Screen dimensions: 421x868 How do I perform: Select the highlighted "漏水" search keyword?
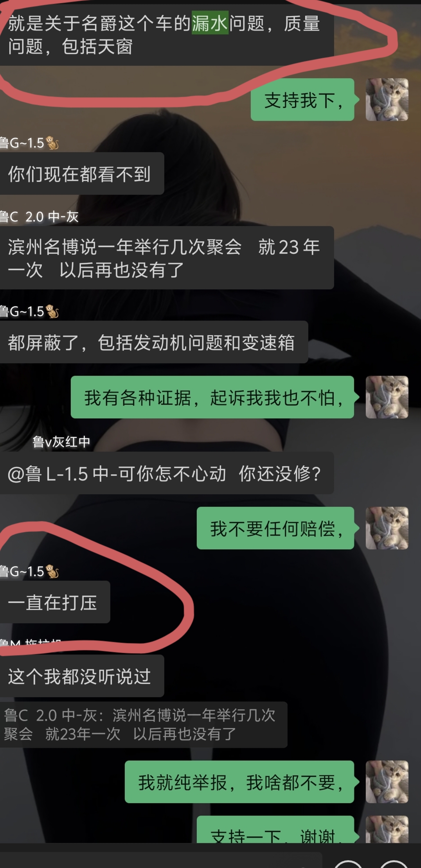coord(210,23)
